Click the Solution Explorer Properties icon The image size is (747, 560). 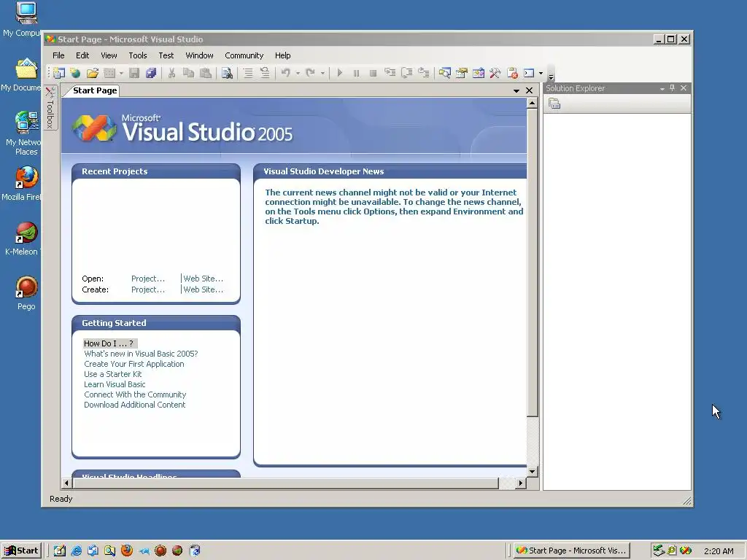point(554,104)
